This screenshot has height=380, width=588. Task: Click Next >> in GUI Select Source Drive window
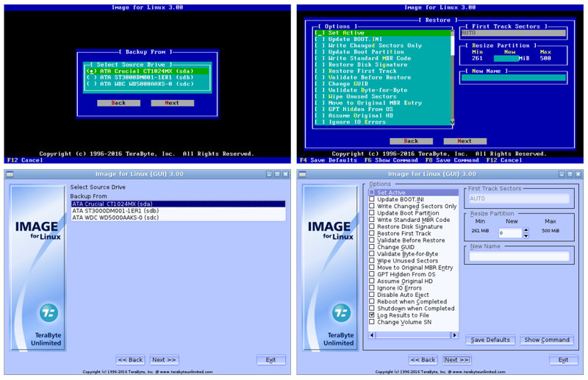(x=164, y=359)
